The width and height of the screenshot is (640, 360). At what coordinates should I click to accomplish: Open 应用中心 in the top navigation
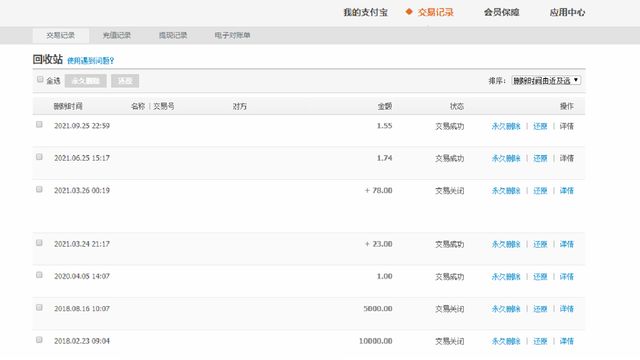click(x=567, y=12)
